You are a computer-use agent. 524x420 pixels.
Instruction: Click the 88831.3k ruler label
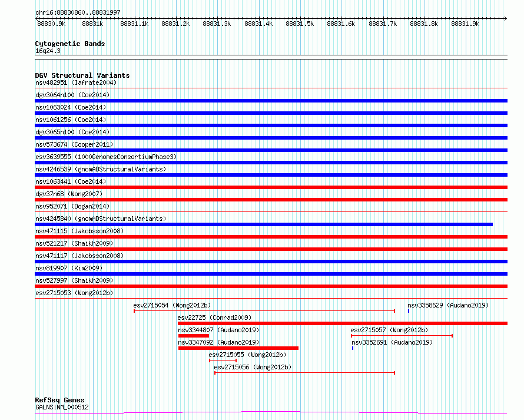click(x=217, y=24)
